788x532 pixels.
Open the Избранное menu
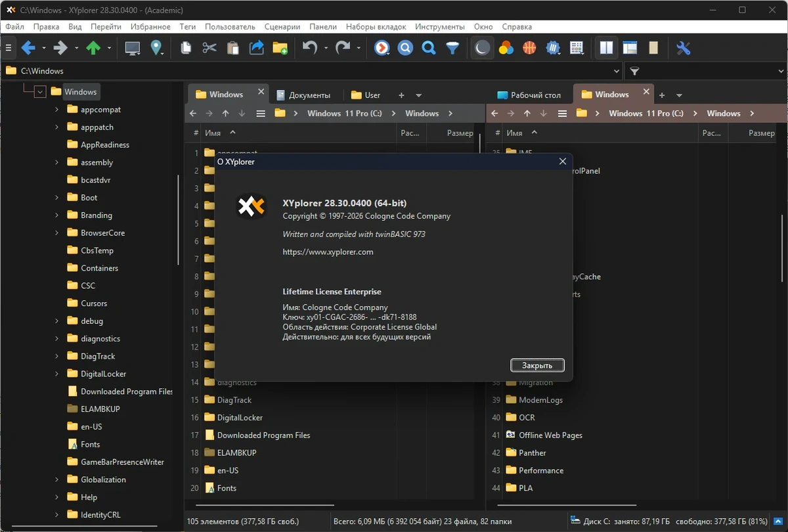tap(150, 27)
